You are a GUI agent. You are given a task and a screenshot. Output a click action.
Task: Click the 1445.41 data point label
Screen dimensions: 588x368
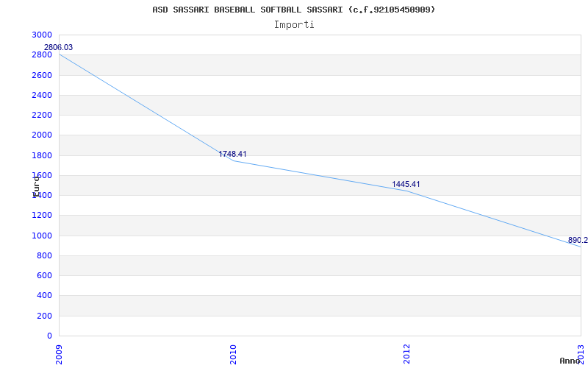[x=406, y=185]
